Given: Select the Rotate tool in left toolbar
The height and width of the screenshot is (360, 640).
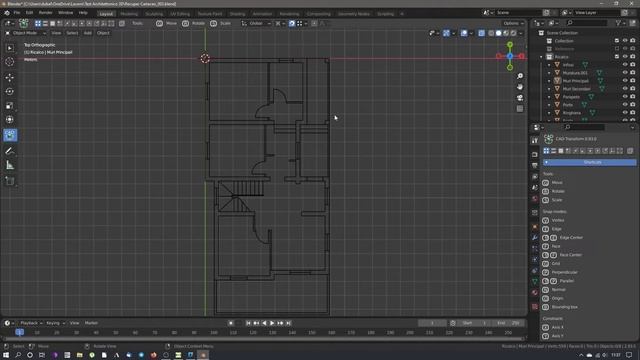Looking at the screenshot, I should click(x=10, y=91).
